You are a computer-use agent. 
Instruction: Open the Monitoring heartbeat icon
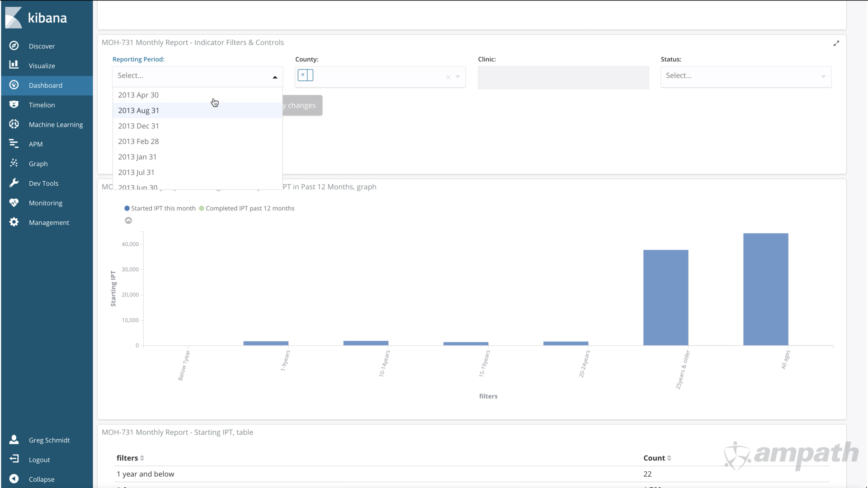pyautogui.click(x=14, y=202)
